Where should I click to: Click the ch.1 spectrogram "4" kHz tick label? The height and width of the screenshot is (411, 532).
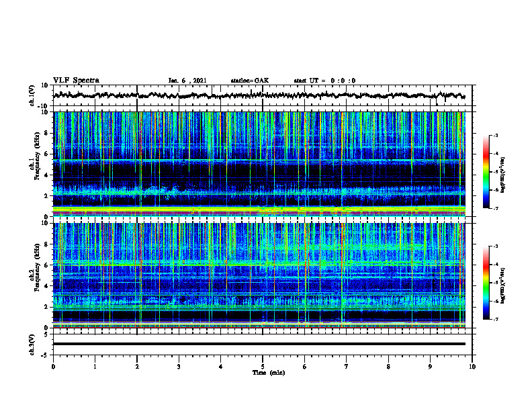[x=46, y=175]
